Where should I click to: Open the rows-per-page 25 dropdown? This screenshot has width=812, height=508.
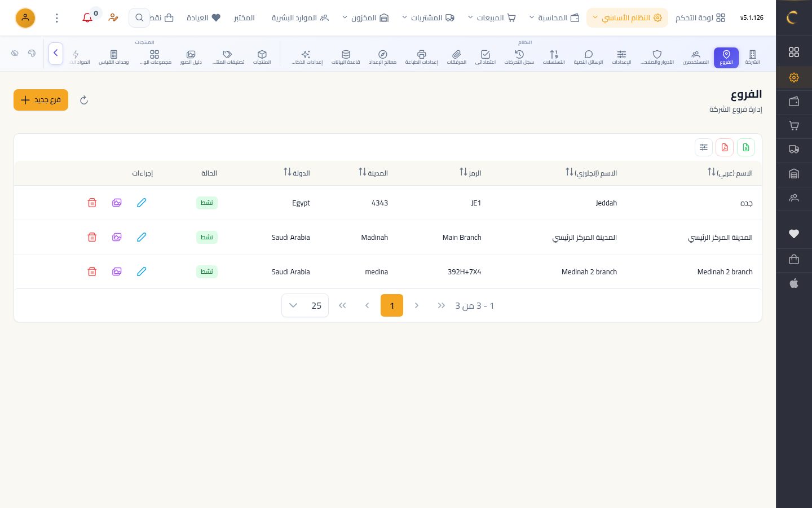pos(305,305)
